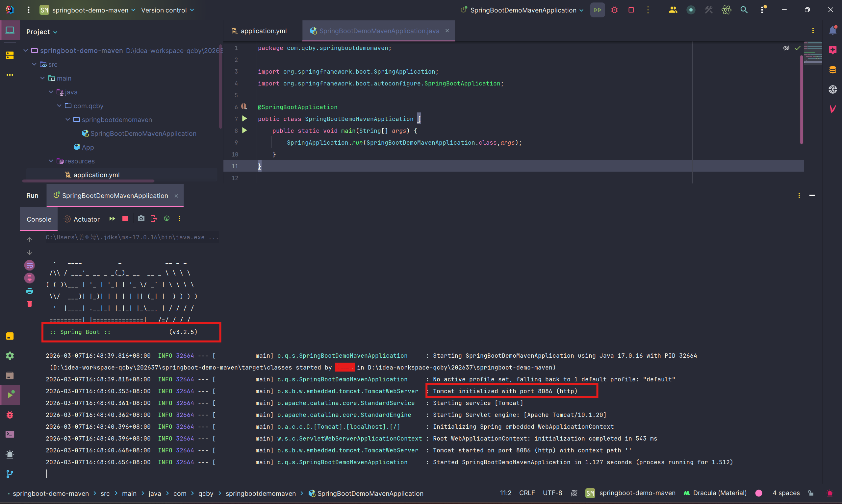Toggle scroll to end in console
Screen dimensions: 842x504
click(30, 278)
